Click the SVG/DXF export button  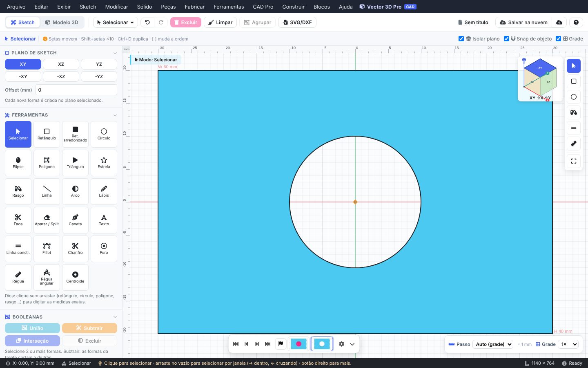297,22
